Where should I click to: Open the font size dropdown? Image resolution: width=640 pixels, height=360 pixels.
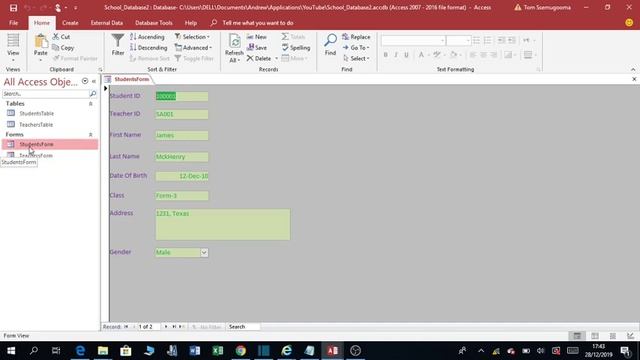(468, 40)
